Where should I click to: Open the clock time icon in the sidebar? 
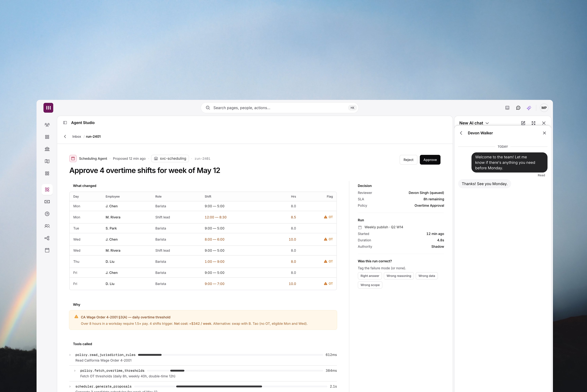pos(47,214)
